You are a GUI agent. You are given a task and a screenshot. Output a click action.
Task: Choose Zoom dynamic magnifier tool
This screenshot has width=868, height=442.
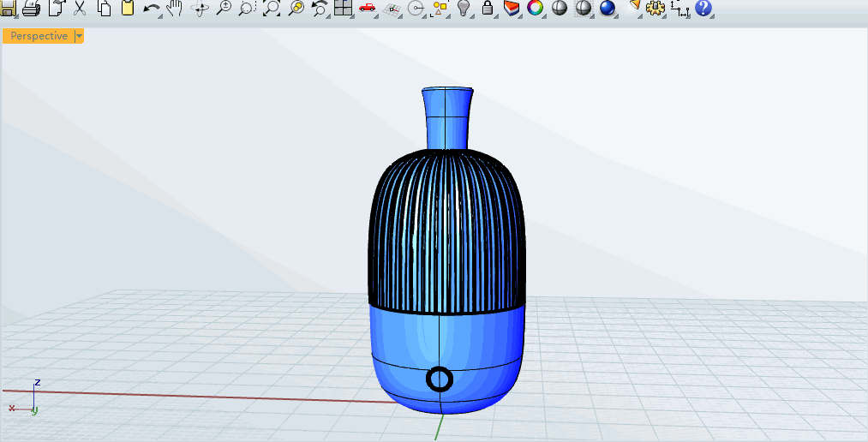click(x=224, y=7)
